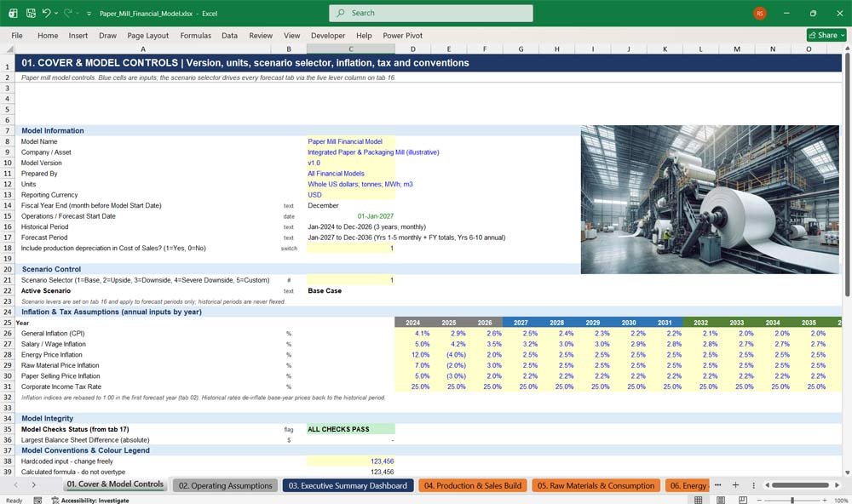Switch to Normal view icon
The height and width of the screenshot is (504, 852).
point(699,500)
